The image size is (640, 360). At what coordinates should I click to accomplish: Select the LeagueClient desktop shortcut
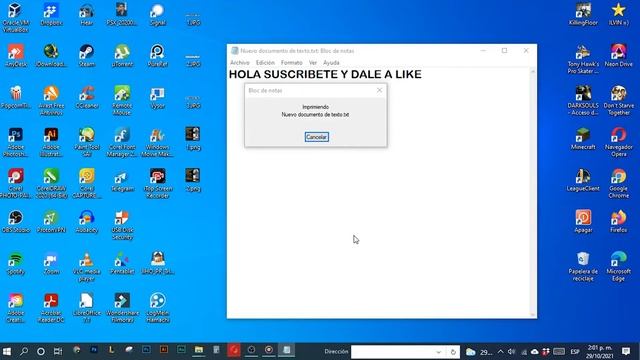tap(583, 181)
